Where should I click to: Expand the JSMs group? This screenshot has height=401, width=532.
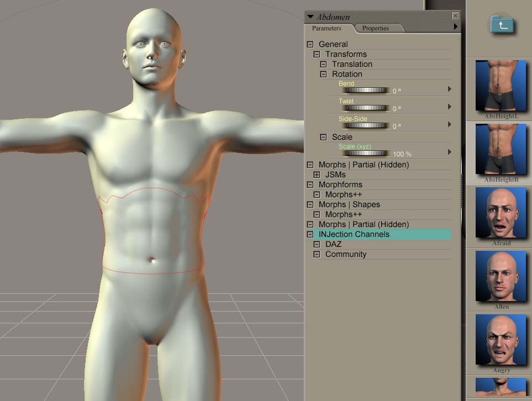point(317,175)
